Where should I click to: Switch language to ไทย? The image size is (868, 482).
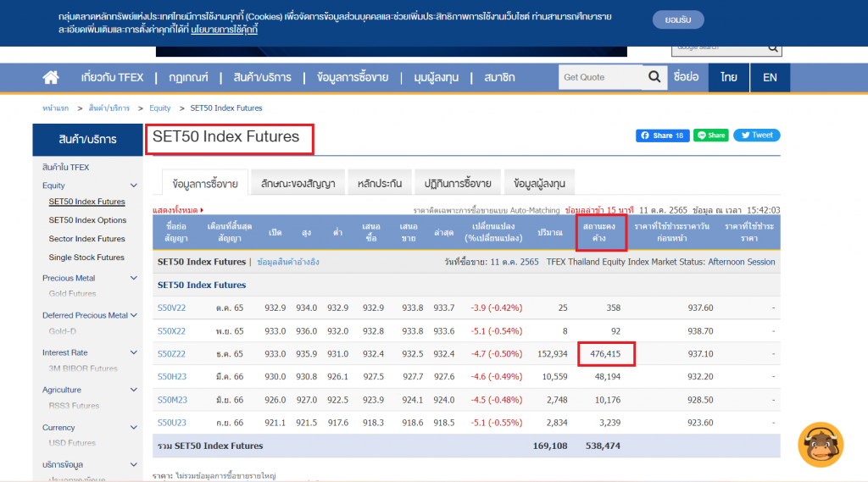728,77
